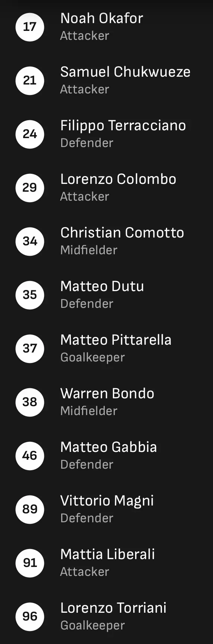
Task: Select Filippo Terracciano from the list
Action: click(x=106, y=134)
